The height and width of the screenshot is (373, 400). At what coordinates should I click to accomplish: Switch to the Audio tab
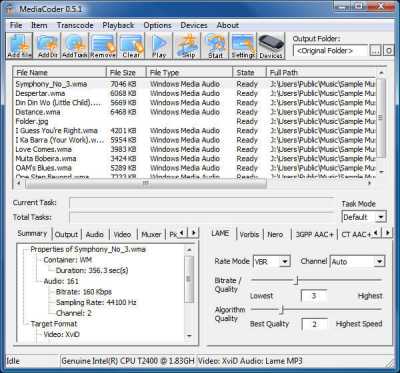95,235
